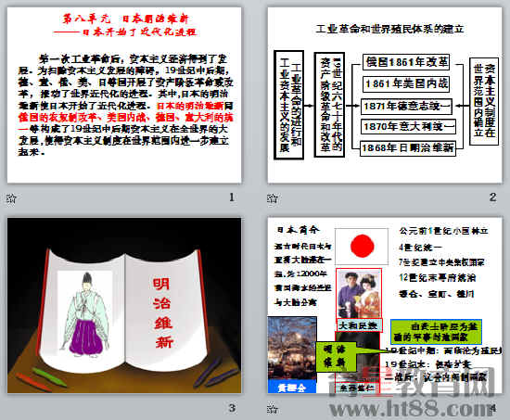Select slide 4 with the Japan flag

(x=385, y=305)
